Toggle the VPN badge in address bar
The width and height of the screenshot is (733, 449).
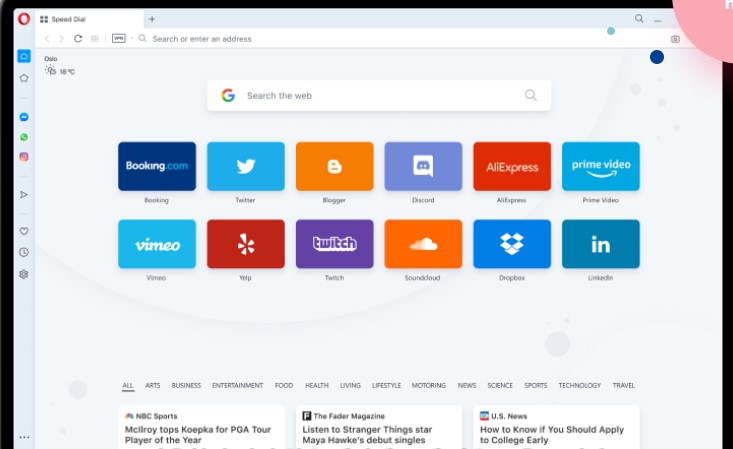click(119, 39)
